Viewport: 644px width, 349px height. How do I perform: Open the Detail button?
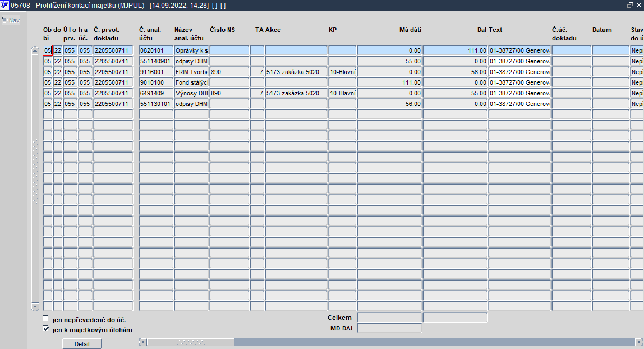[x=82, y=343]
